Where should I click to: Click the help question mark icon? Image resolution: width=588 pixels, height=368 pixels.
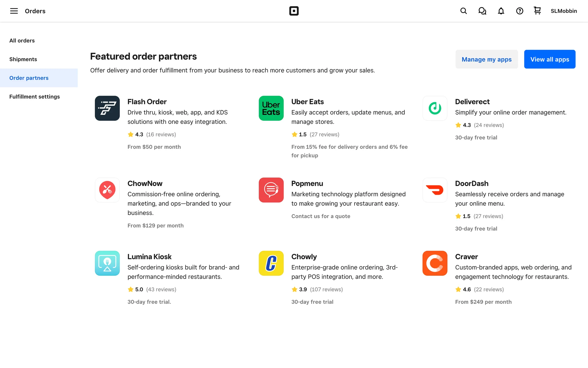coord(519,11)
